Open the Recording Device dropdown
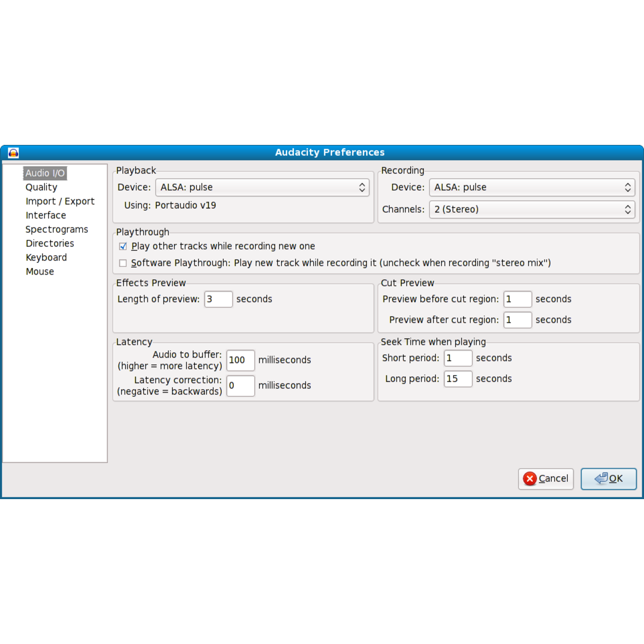644x644 pixels. pyautogui.click(x=532, y=188)
